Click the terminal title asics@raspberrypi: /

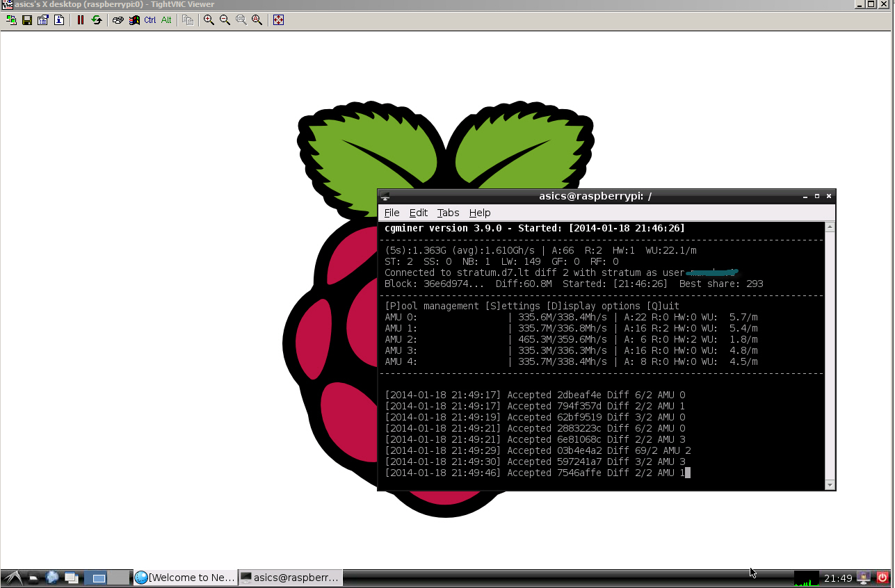(x=595, y=196)
